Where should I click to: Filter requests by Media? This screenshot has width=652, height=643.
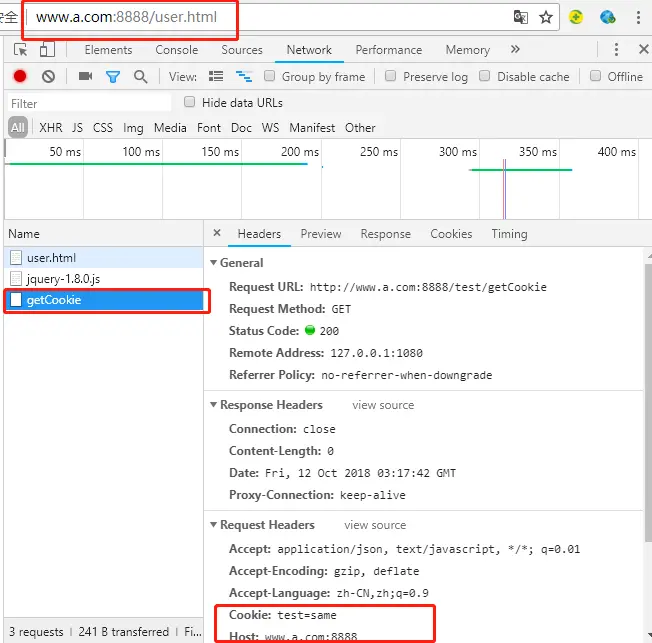[170, 128]
